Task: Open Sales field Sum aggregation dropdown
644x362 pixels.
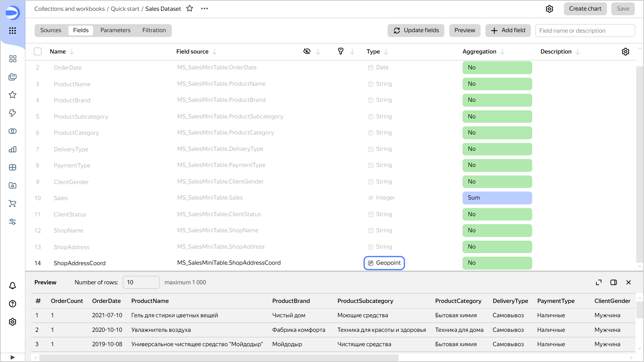Action: [x=497, y=198]
